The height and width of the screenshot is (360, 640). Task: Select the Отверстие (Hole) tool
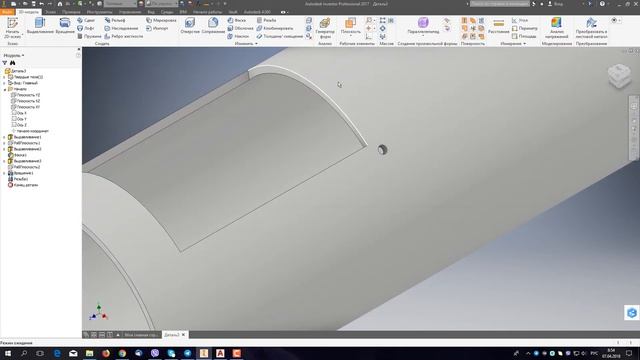click(x=190, y=26)
